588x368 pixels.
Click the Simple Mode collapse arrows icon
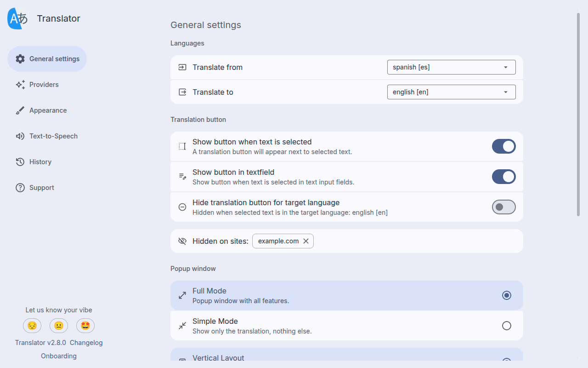coord(182,326)
